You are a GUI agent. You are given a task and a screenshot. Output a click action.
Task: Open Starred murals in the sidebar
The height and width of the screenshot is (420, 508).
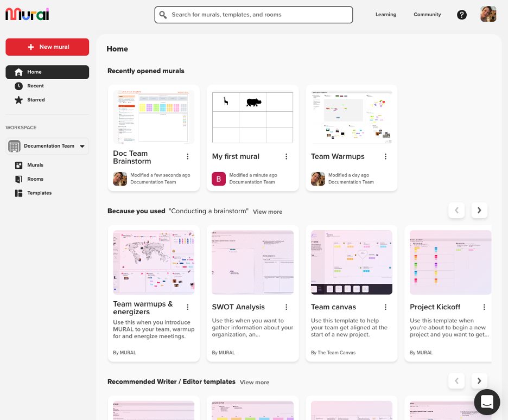coord(36,100)
